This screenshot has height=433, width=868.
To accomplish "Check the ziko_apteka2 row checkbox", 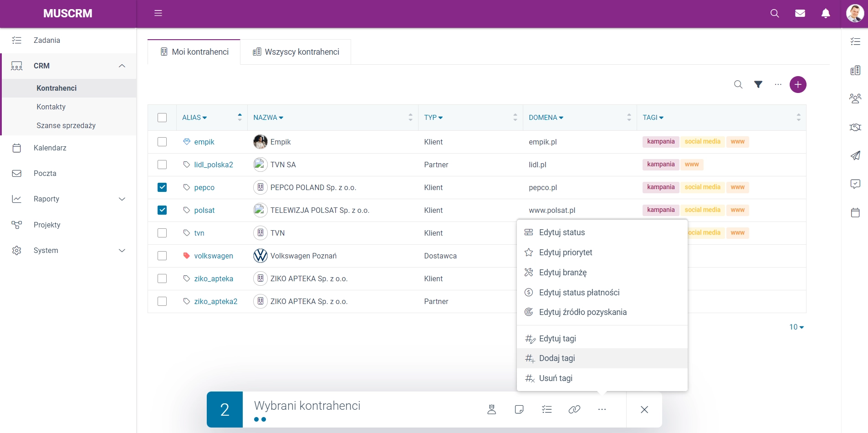I will point(162,301).
